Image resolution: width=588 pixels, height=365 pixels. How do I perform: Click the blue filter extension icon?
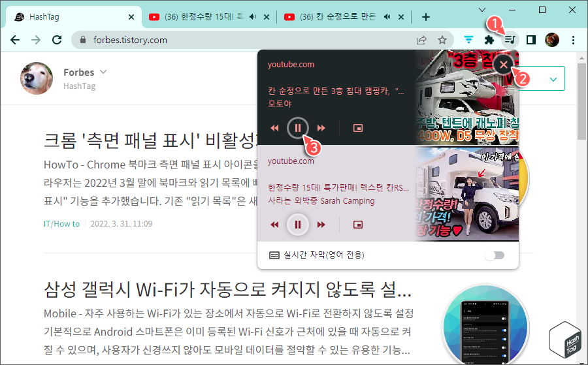(x=468, y=40)
